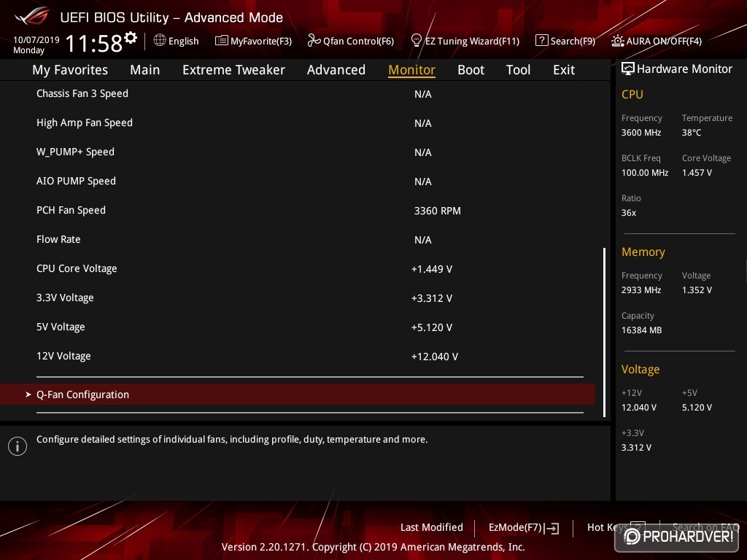Image resolution: width=747 pixels, height=560 pixels.
Task: Click the Hardware Monitor title
Action: (x=684, y=69)
